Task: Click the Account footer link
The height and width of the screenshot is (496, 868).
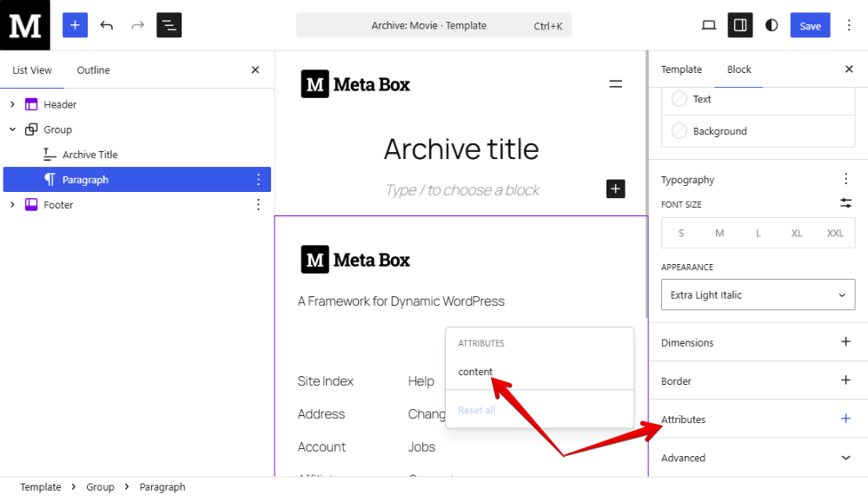Action: click(321, 446)
